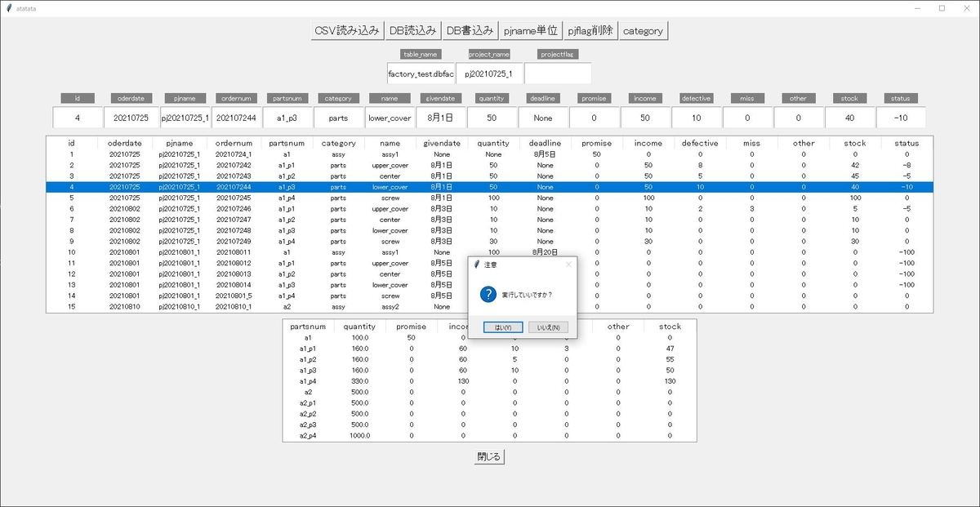Screen dimensions: 980x507
Task: Select the a2 row in the summary table
Action: click(x=489, y=392)
